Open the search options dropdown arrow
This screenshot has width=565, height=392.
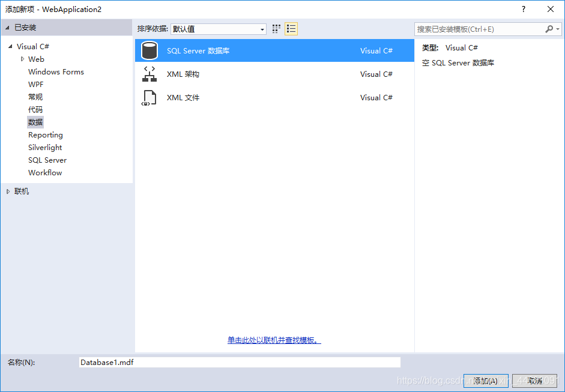[558, 29]
